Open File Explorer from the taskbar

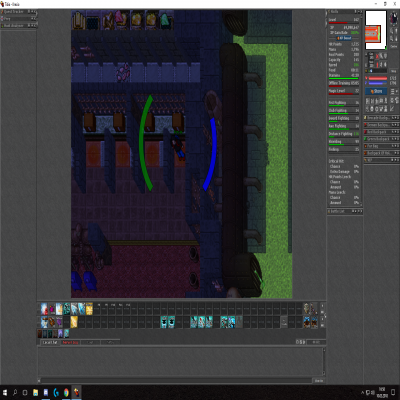tap(35, 392)
